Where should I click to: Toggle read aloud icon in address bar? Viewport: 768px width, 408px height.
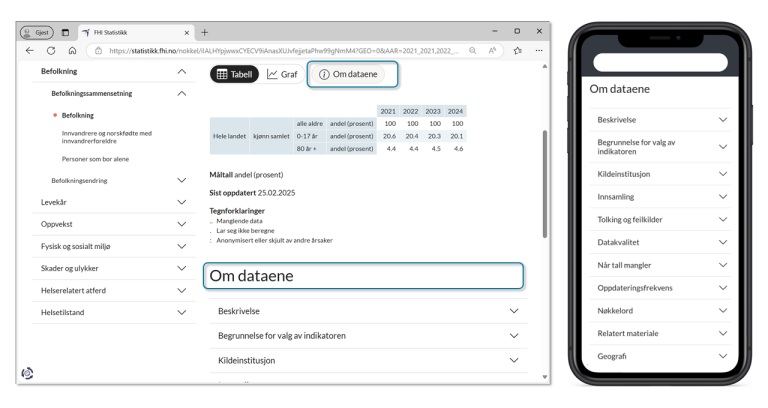pos(492,50)
